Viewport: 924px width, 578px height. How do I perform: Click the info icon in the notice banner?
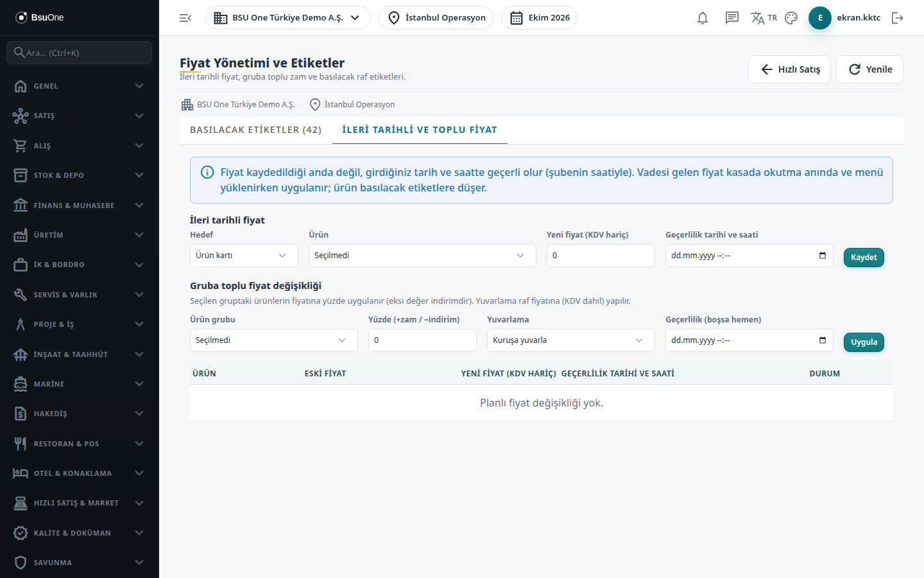click(207, 172)
